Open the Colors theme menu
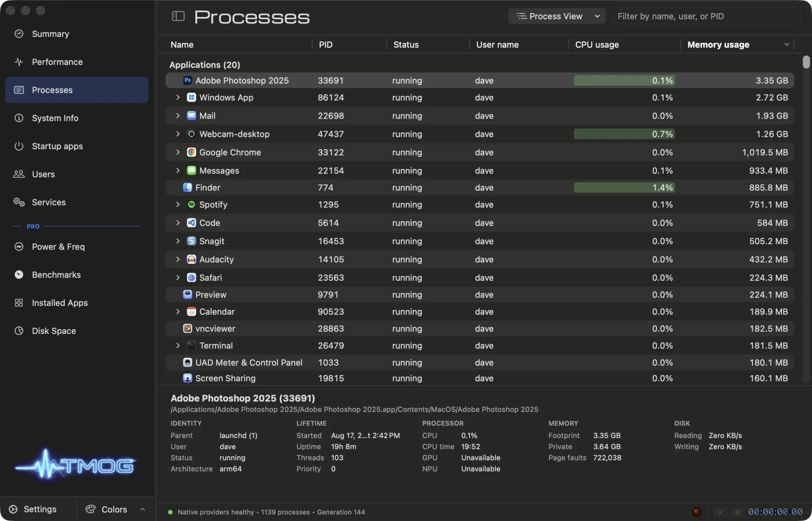Screen dimensions: 812x521 [x=115, y=509]
